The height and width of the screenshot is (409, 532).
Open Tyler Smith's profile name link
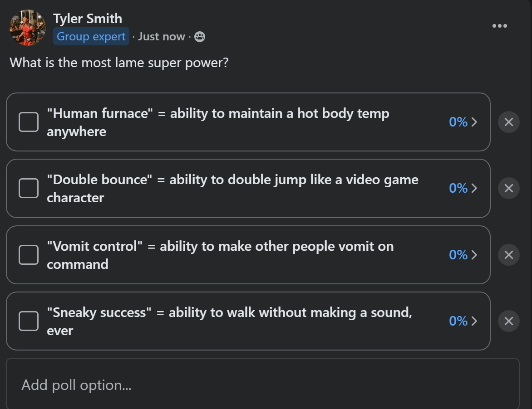click(88, 19)
